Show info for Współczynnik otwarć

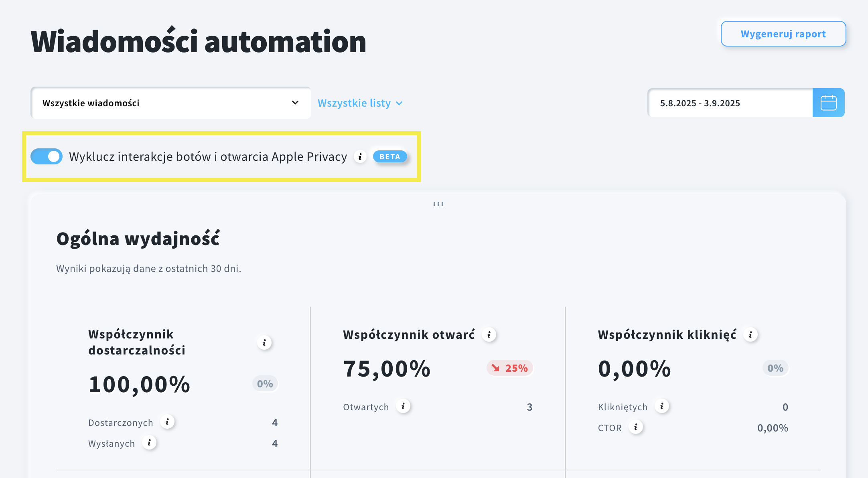[x=489, y=334]
